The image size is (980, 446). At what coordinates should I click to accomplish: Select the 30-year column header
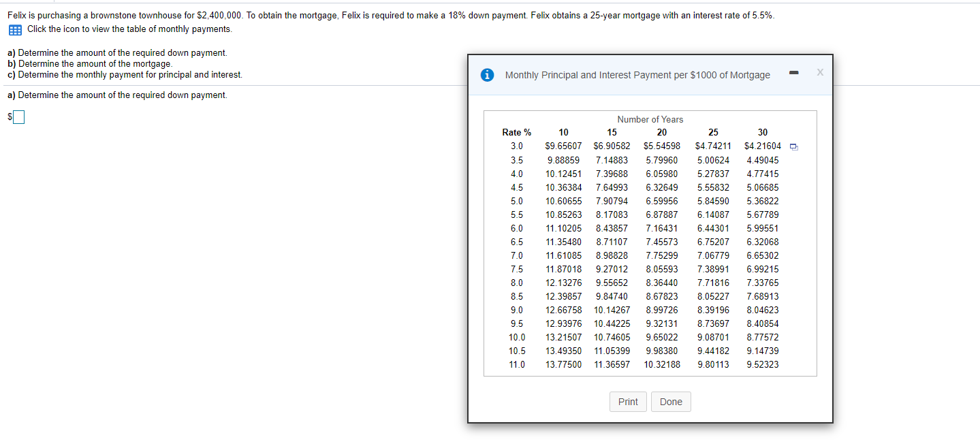click(763, 132)
